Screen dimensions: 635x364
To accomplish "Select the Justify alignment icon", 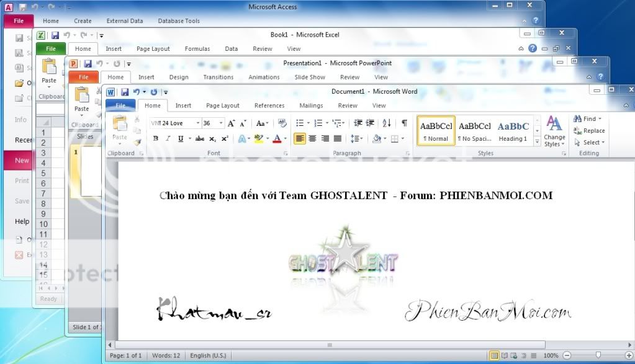I will [x=338, y=139].
